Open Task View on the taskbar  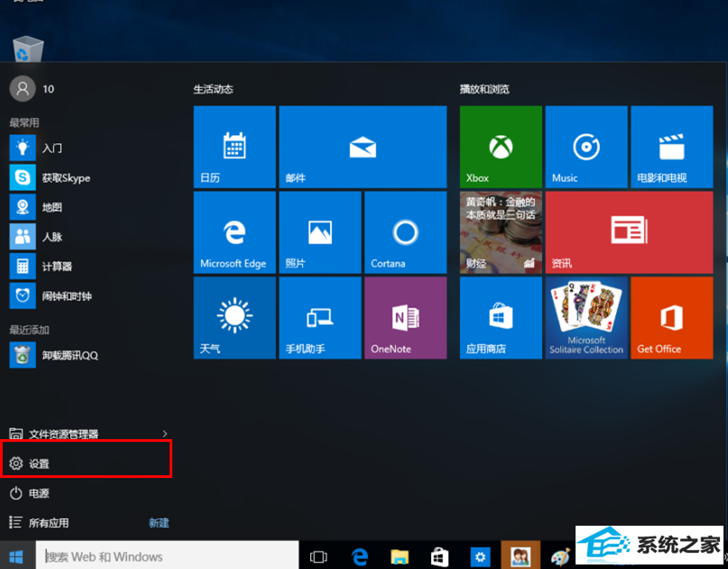pos(318,556)
